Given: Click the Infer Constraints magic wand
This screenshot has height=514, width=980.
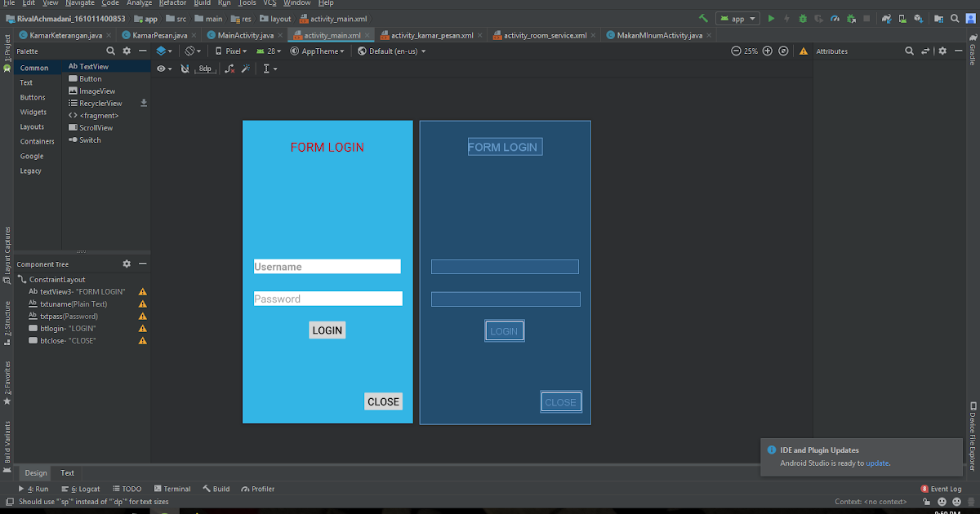Looking at the screenshot, I should click(245, 69).
